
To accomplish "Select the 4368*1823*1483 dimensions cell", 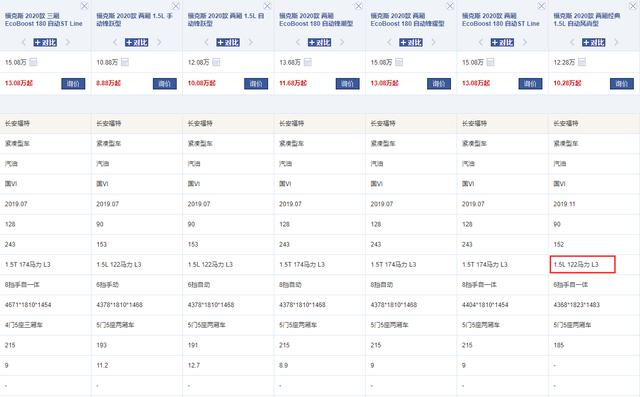I will pyautogui.click(x=577, y=305).
